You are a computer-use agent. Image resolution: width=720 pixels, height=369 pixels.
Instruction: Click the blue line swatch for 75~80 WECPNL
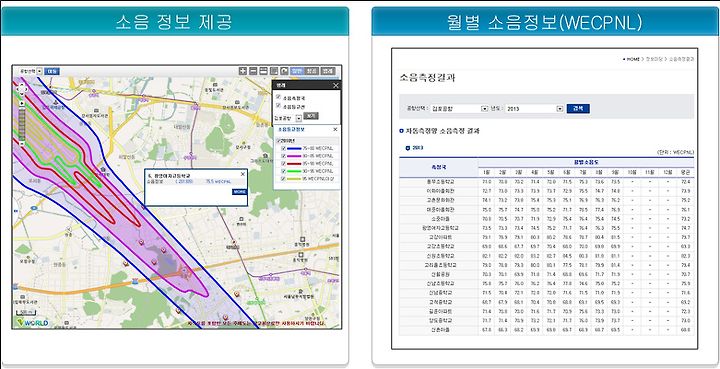pyautogui.click(x=294, y=149)
